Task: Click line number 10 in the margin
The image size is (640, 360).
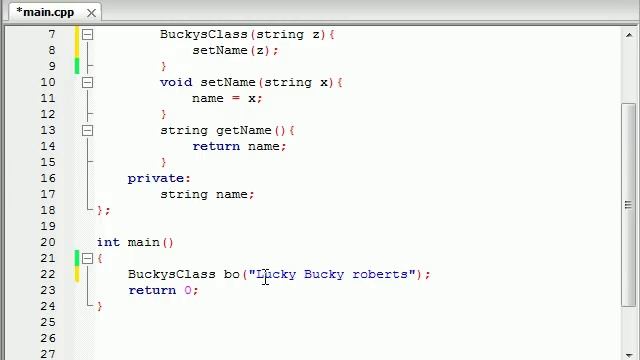Action: click(48, 82)
